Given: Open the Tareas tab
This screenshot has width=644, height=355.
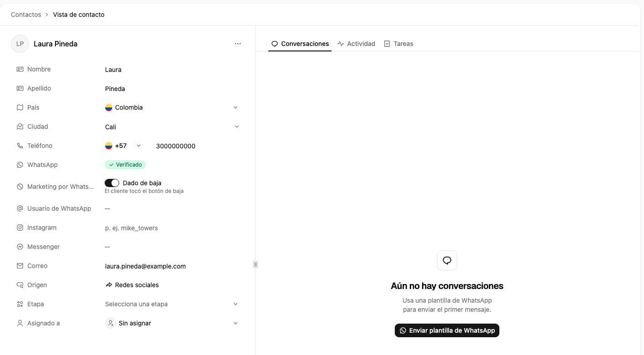Looking at the screenshot, I should click(x=398, y=44).
